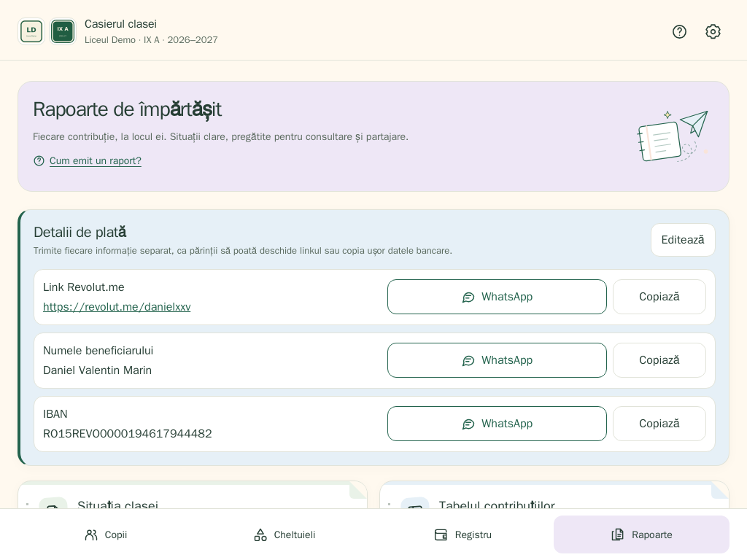
Task: Click the LD school logo badge
Action: click(x=31, y=31)
